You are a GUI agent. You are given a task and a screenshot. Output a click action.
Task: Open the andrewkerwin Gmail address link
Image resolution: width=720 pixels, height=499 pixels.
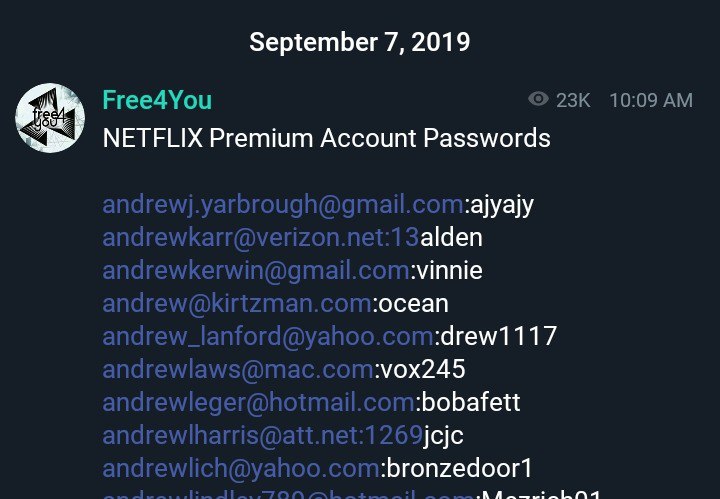(x=256, y=270)
